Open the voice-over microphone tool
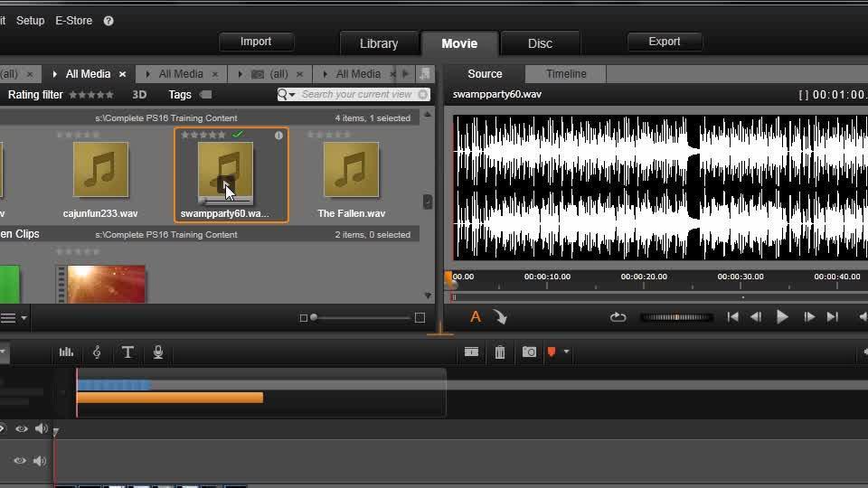 click(158, 352)
